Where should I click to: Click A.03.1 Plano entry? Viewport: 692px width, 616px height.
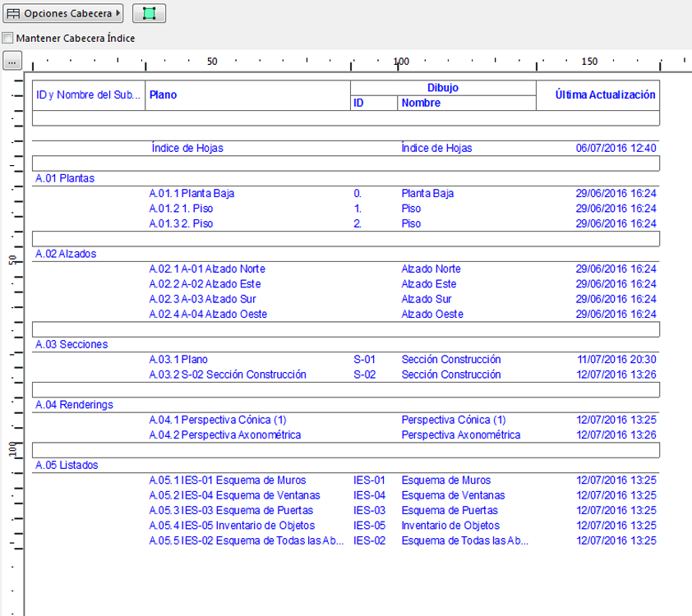(178, 360)
